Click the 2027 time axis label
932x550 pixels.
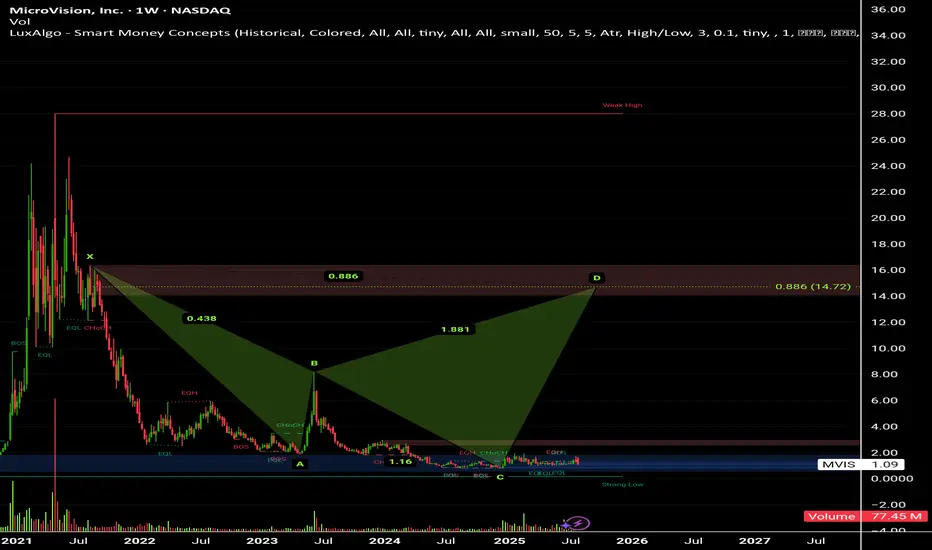[754, 541]
